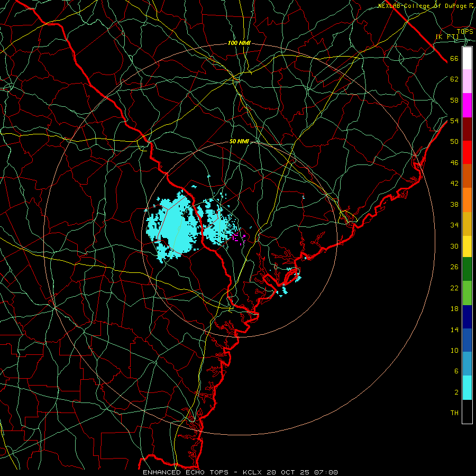Choose the navy blue legend swatch
This screenshot has width=476, height=476.
pos(467,317)
